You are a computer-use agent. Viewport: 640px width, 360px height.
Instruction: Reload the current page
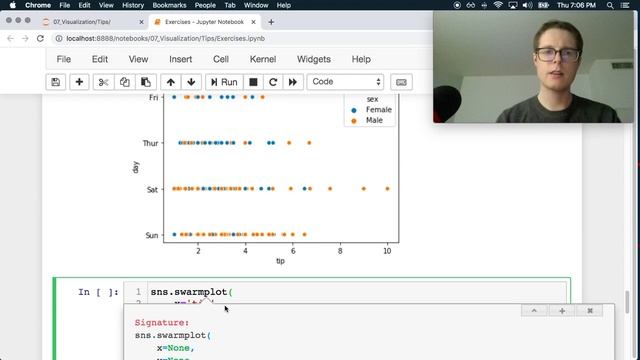tap(40, 38)
